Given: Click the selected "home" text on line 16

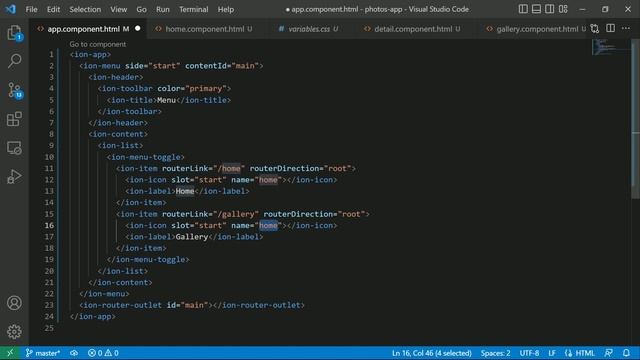Looking at the screenshot, I should (x=268, y=225).
